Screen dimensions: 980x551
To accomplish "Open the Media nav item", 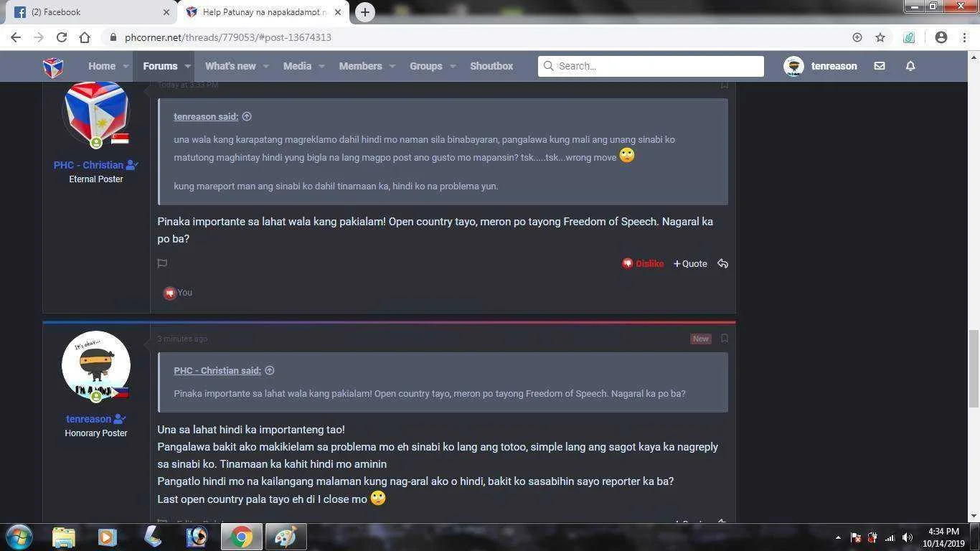I will (x=297, y=66).
